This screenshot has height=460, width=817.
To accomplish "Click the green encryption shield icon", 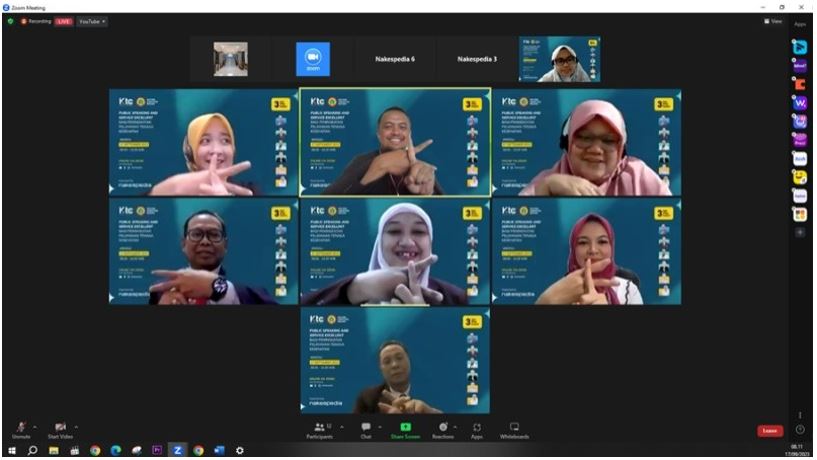I will coord(10,21).
